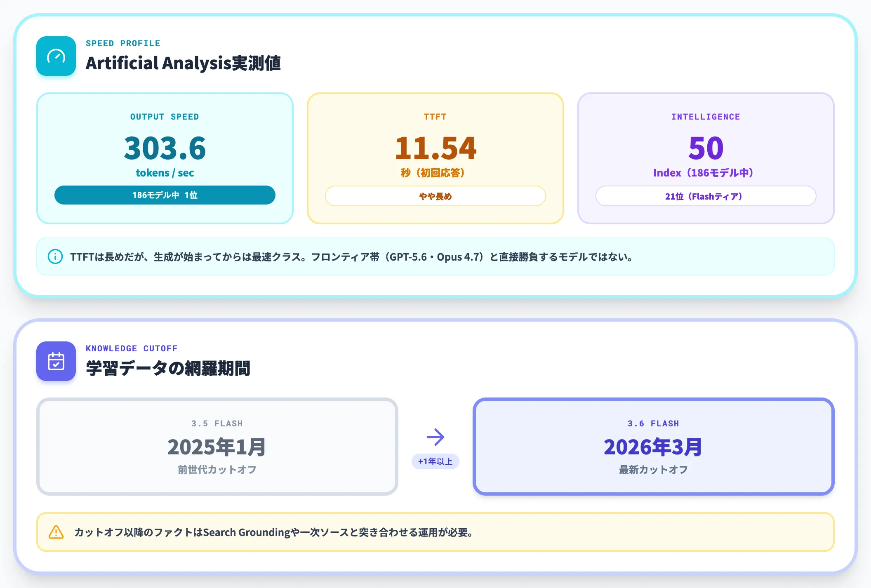Click the 'KNOWLEDGE CUTOFF' section label

[132, 348]
